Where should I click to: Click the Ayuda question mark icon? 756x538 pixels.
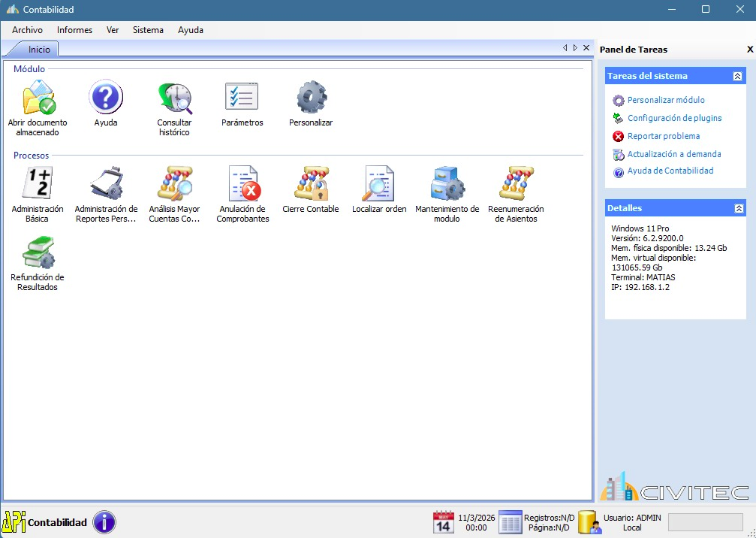[106, 98]
